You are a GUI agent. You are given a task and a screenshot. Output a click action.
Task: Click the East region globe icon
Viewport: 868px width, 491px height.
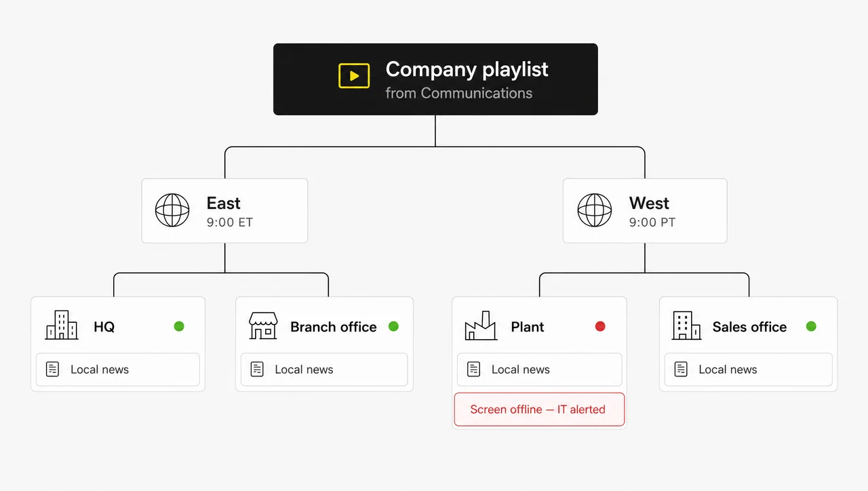[x=172, y=210]
